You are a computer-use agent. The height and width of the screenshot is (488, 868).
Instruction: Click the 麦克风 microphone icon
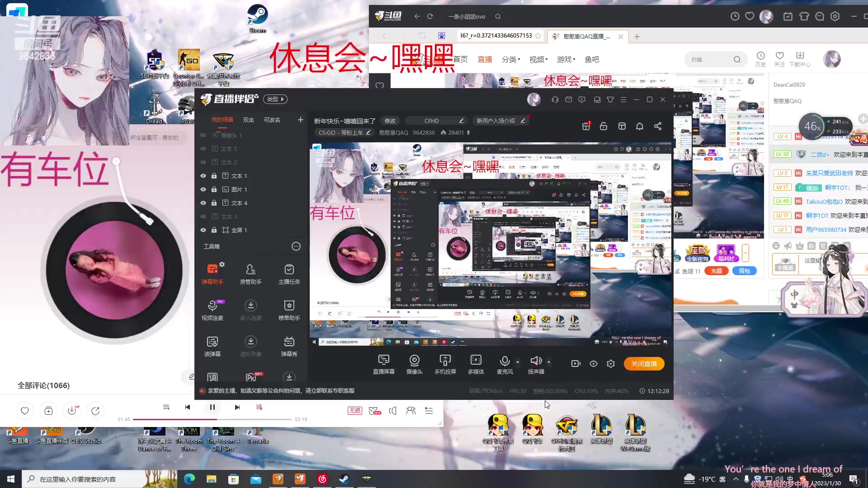click(x=505, y=361)
